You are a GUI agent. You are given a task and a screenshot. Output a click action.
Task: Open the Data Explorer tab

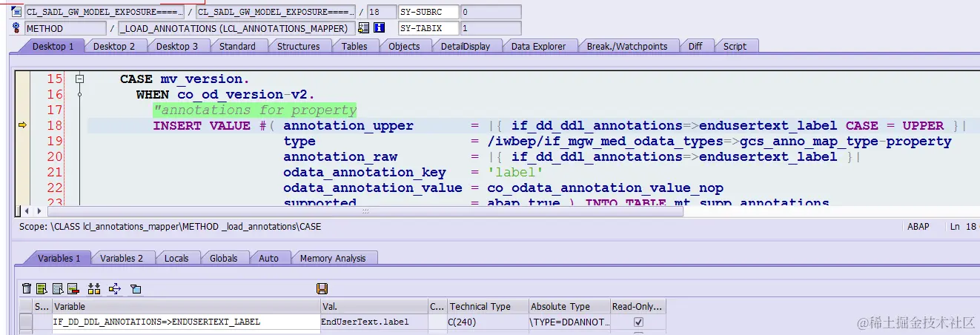(x=538, y=46)
